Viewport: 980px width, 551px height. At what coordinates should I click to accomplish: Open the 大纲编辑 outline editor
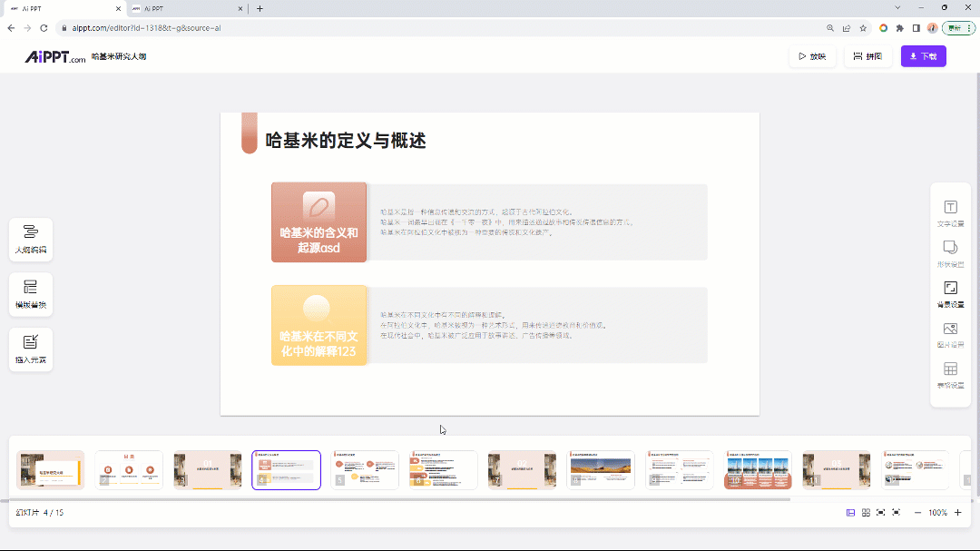click(x=30, y=239)
